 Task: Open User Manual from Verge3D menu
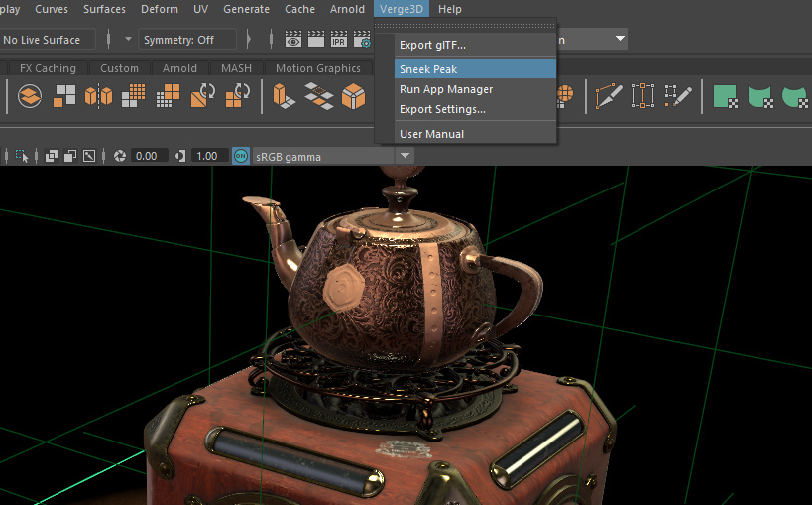tap(475, 134)
